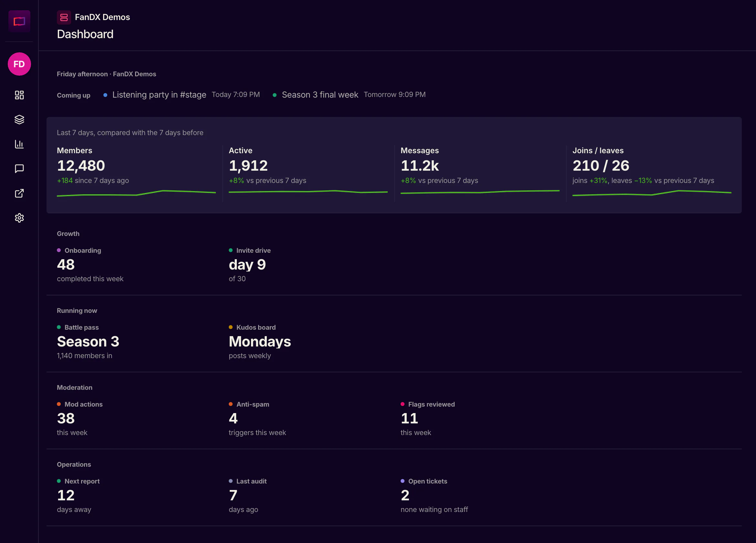
Task: Click the 'none waiting on staff' text
Action: (x=434, y=510)
